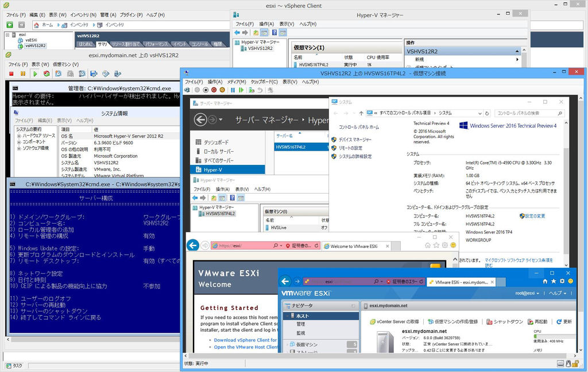Click the green back arrow in vSphere Client

10,25
